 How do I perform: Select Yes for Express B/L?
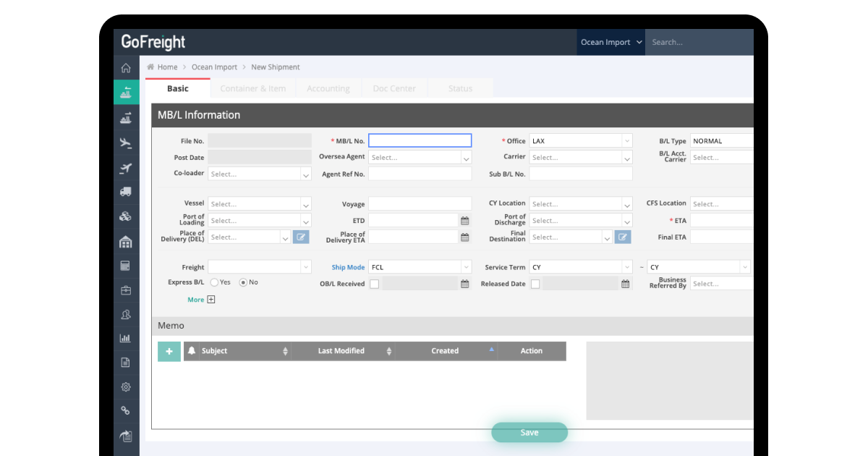(x=215, y=282)
